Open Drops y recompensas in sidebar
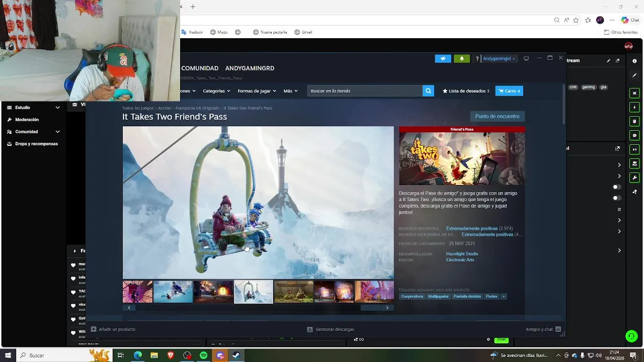The height and width of the screenshot is (362, 644). tap(36, 144)
